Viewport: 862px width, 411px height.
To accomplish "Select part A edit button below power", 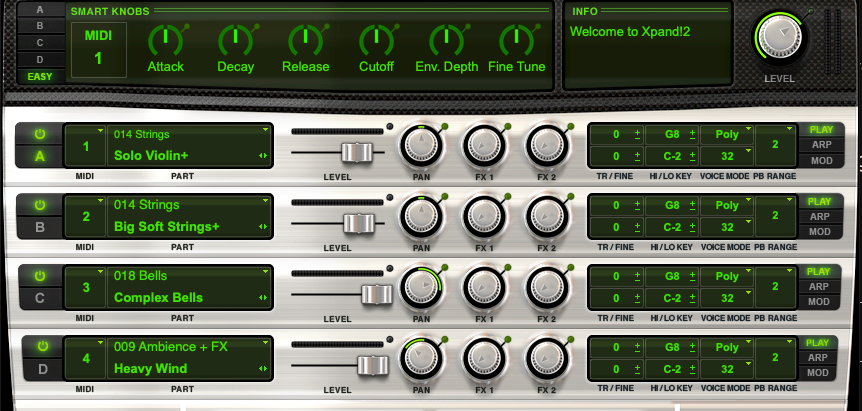I will [x=40, y=156].
